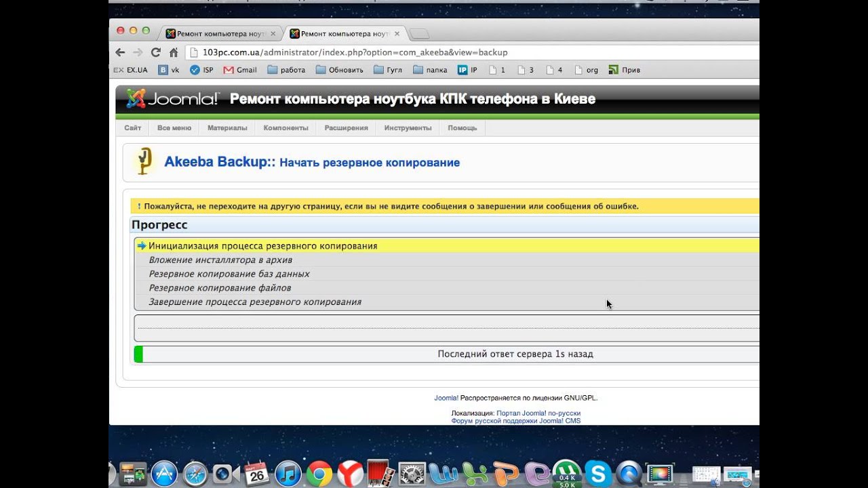Viewport: 868px width, 488px height.
Task: Switch to the first browser tab
Action: point(221,33)
